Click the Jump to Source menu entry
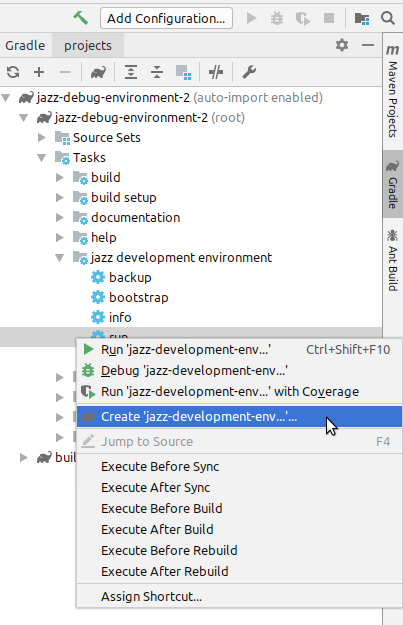 click(x=239, y=442)
